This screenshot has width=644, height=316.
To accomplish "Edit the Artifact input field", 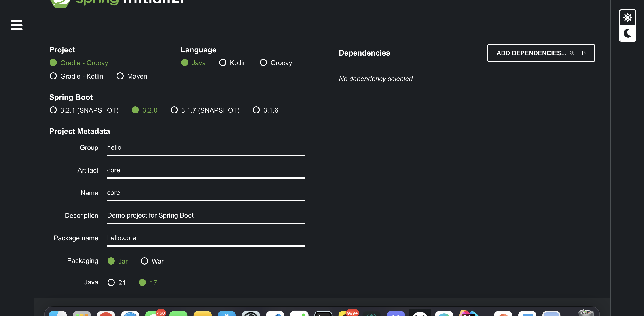I will 206,170.
